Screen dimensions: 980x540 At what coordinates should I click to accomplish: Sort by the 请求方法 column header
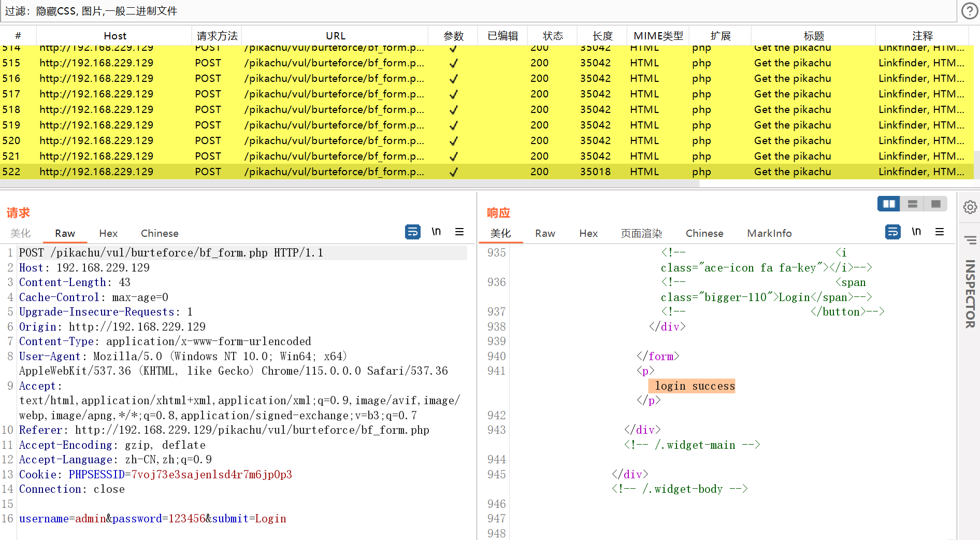[217, 36]
